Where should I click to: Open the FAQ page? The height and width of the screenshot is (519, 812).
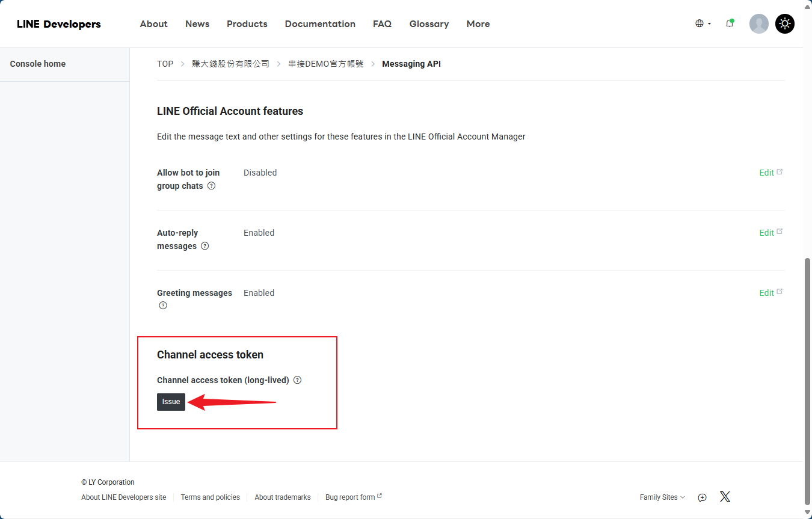(382, 24)
